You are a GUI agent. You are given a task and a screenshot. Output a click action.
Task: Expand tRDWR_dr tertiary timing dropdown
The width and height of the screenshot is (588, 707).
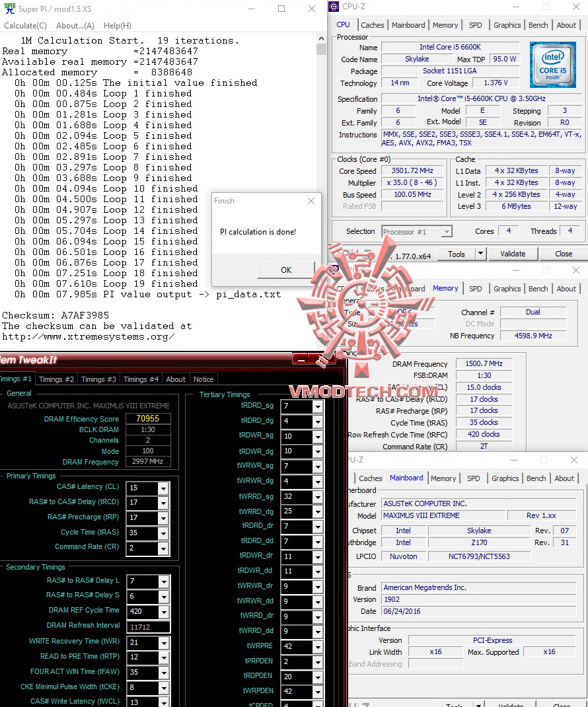click(318, 557)
